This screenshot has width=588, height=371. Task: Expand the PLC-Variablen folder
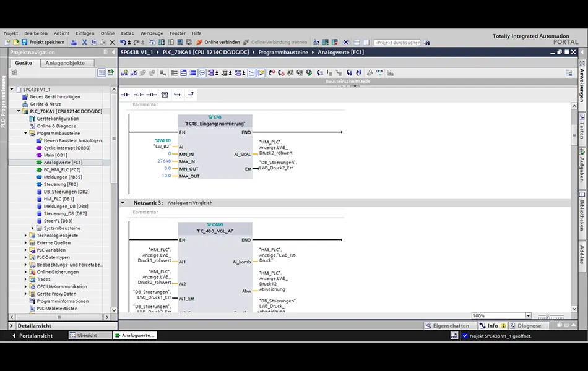coord(26,250)
